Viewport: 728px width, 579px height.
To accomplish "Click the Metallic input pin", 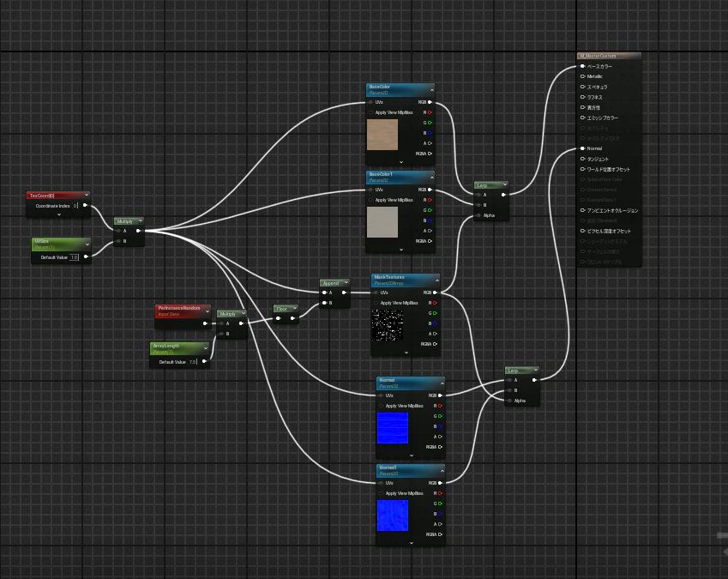I will tap(582, 76).
